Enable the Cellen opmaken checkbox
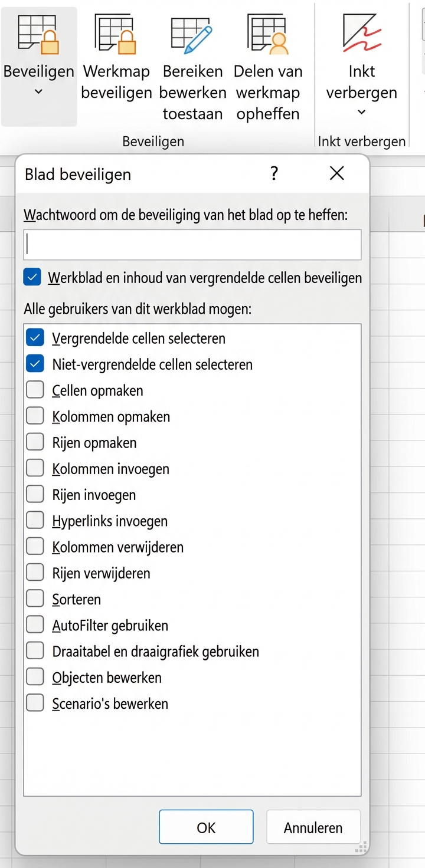The image size is (425, 868). coord(35,389)
